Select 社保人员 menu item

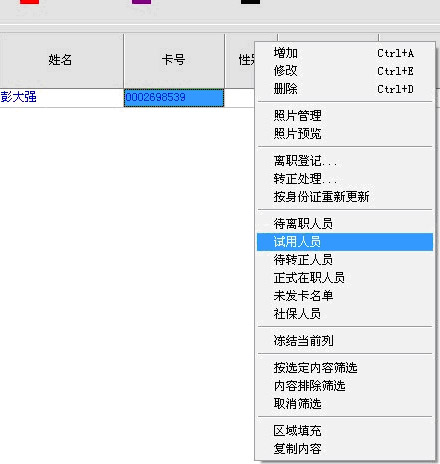(x=345, y=314)
